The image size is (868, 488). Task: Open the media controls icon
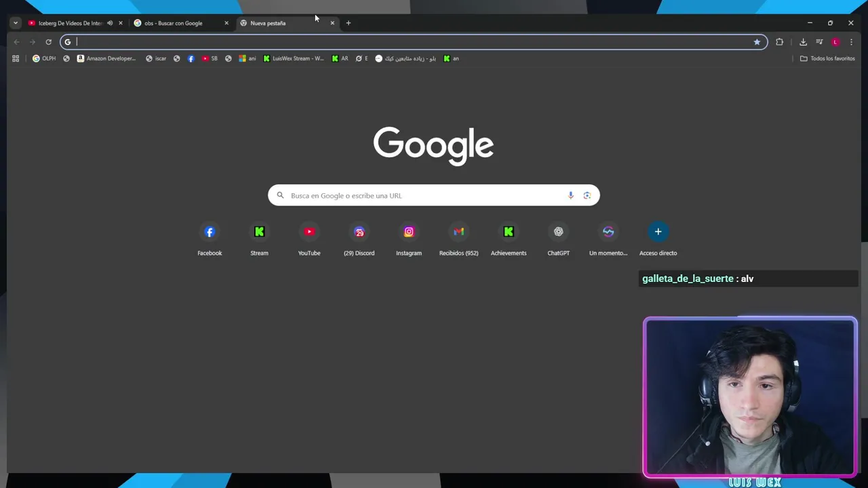coord(819,42)
